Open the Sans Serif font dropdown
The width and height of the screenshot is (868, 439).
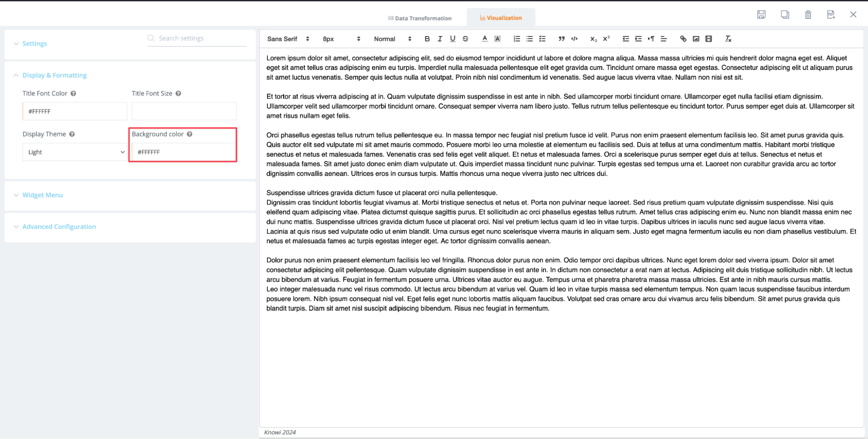coord(288,39)
